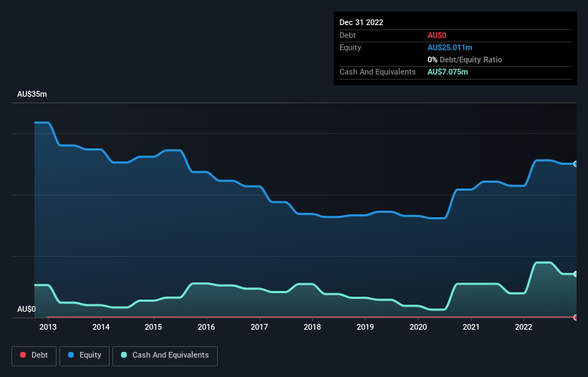
Task: Click the red AU$0 debt value
Action: tap(437, 35)
